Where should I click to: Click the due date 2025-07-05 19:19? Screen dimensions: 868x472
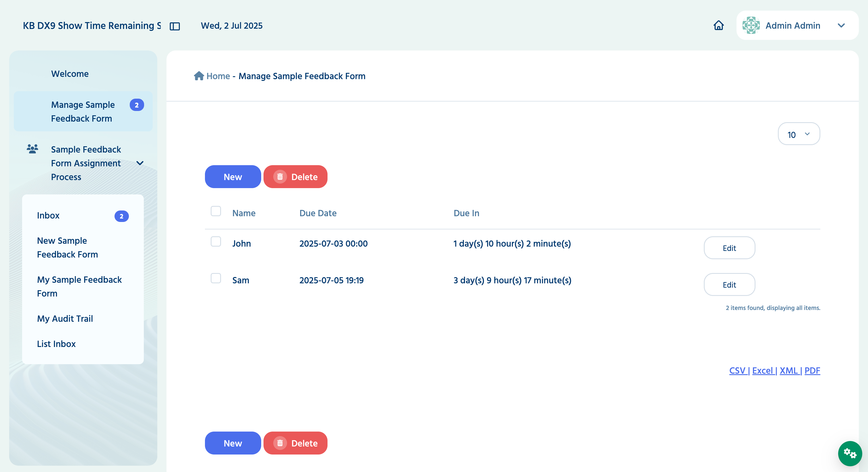pyautogui.click(x=332, y=280)
